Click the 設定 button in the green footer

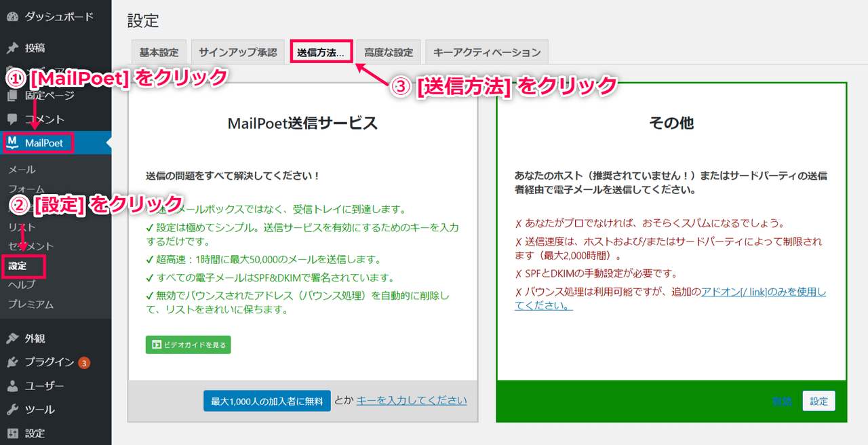tap(818, 401)
